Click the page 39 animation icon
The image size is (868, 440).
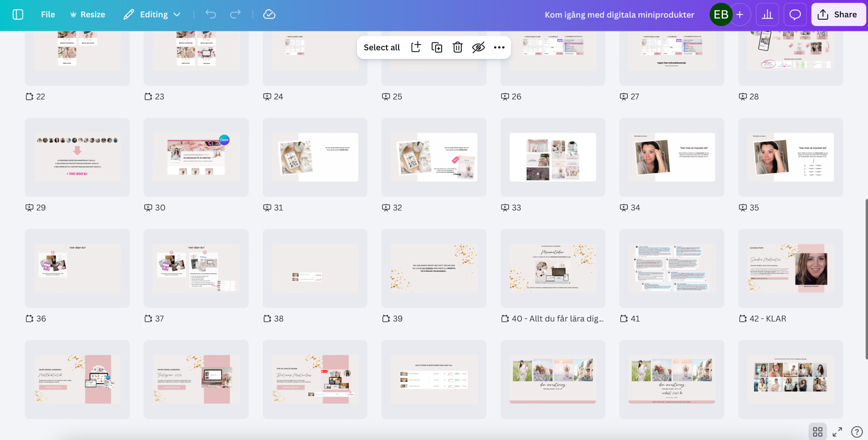[x=386, y=319]
